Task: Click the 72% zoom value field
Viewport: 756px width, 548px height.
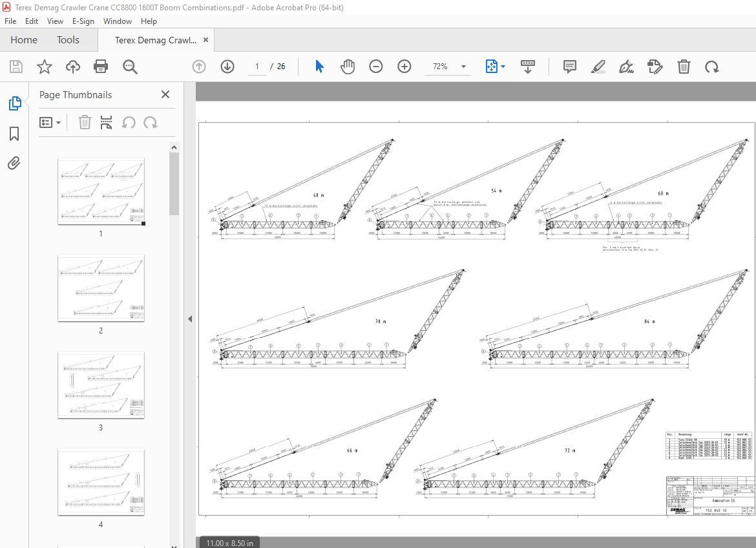Action: [440, 67]
